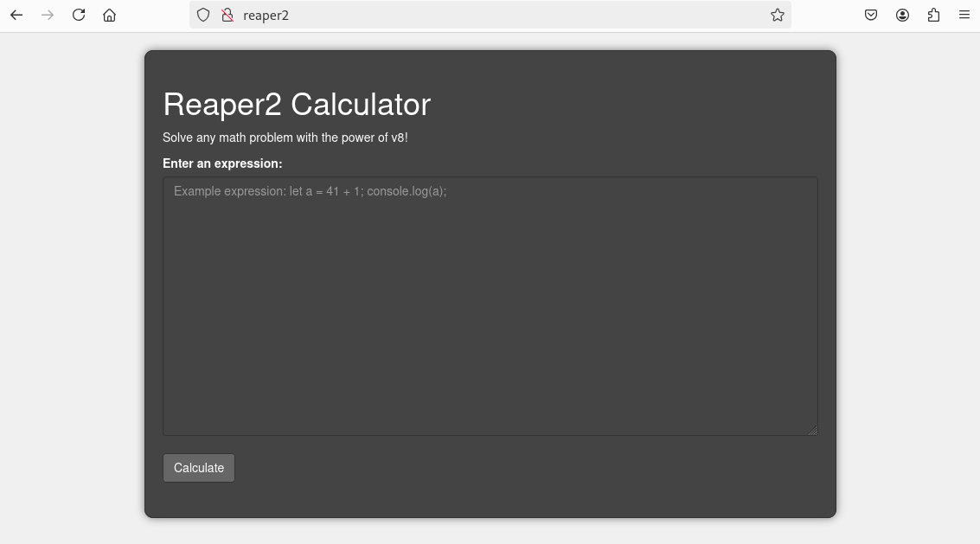This screenshot has height=544, width=980.
Task: Open the Pocket save button
Action: (x=871, y=15)
